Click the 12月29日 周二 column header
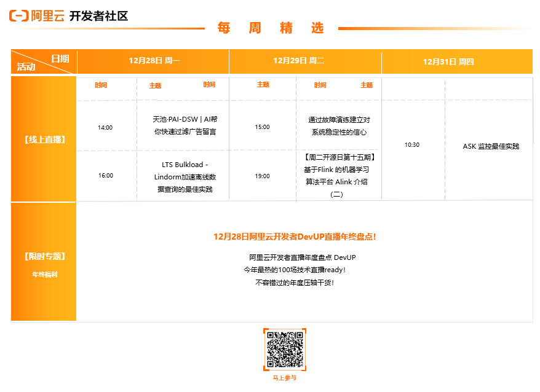 (x=298, y=61)
